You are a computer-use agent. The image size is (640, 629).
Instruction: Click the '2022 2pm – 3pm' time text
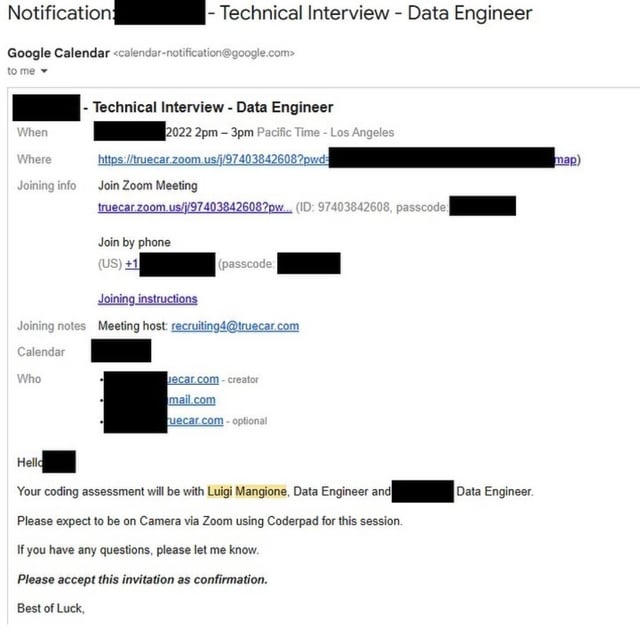(x=210, y=132)
